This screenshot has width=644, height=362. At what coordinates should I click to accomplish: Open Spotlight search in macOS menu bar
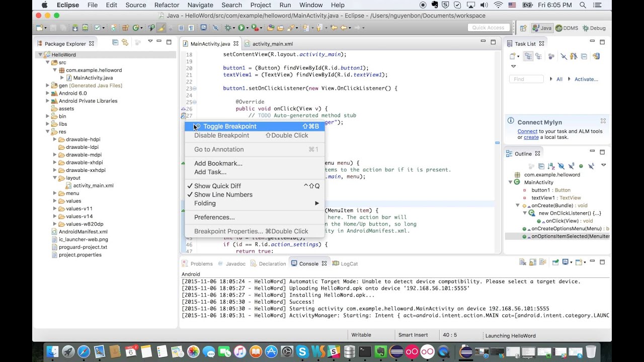pos(582,5)
